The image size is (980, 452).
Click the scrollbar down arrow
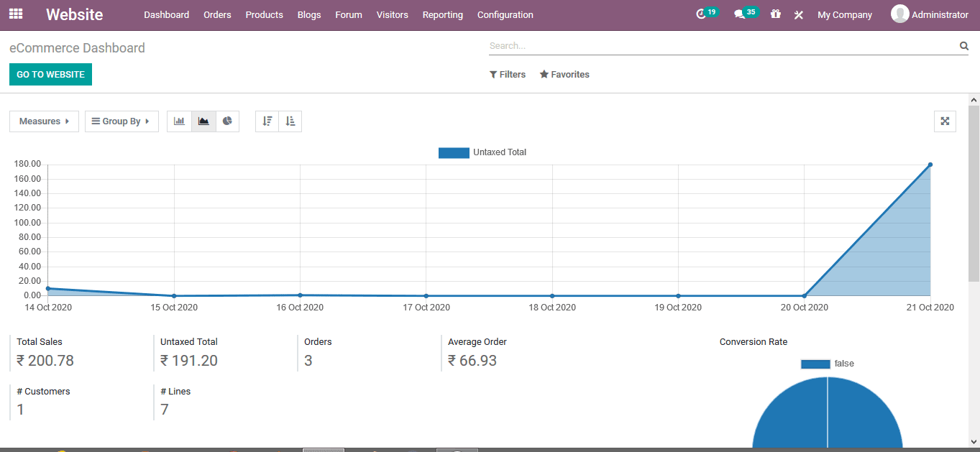[974, 442]
